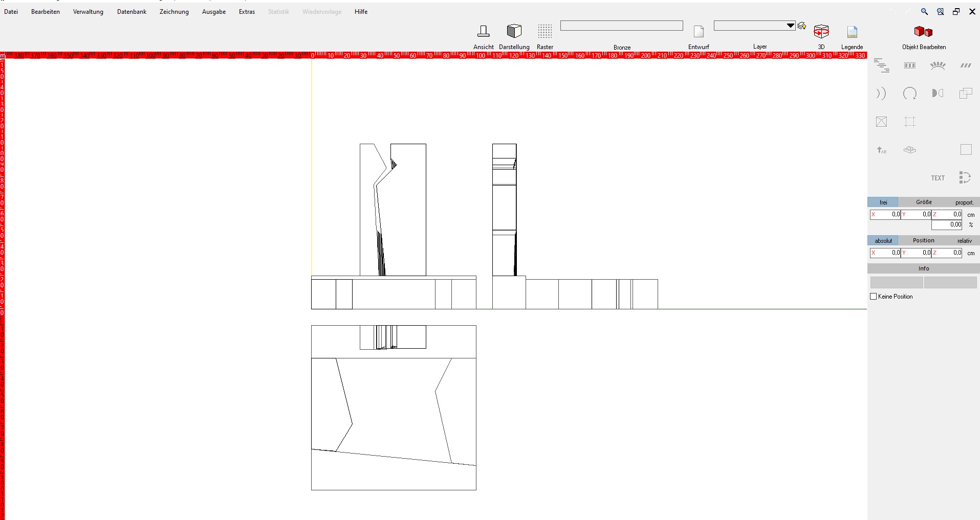The image size is (980, 520).
Task: Select the rotate circular arrow tool
Action: (x=909, y=94)
